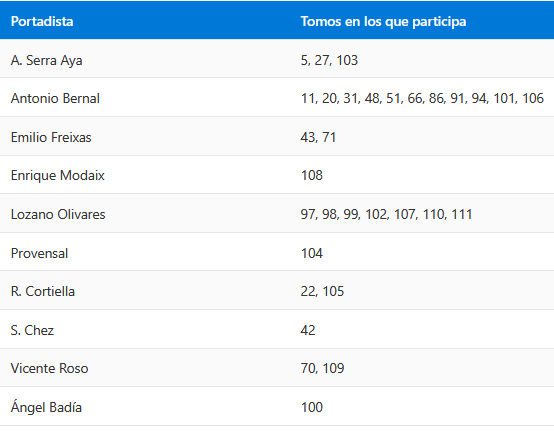Click the Portadista column header

point(42,22)
